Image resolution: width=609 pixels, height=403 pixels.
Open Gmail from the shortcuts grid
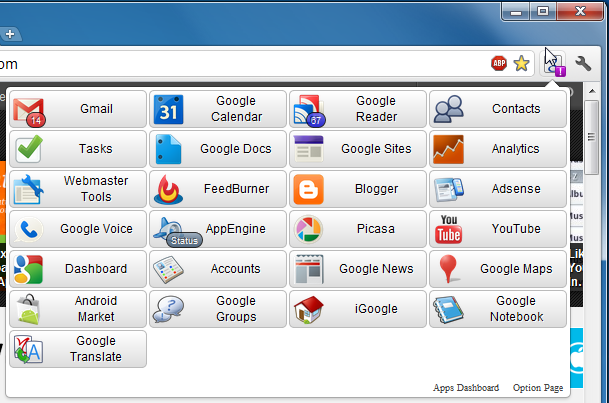coord(78,109)
